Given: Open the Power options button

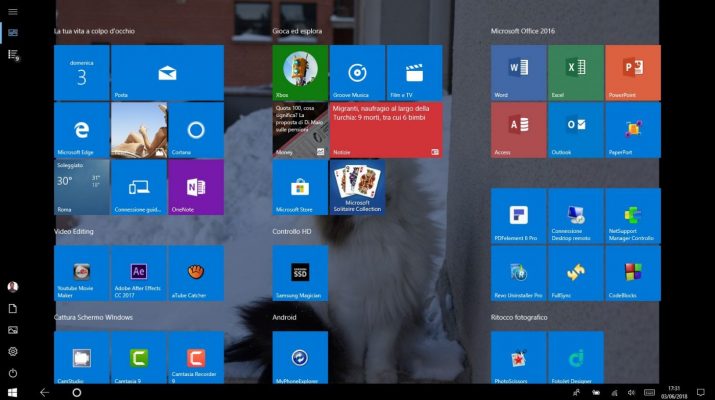Looking at the screenshot, I should pyautogui.click(x=13, y=373).
